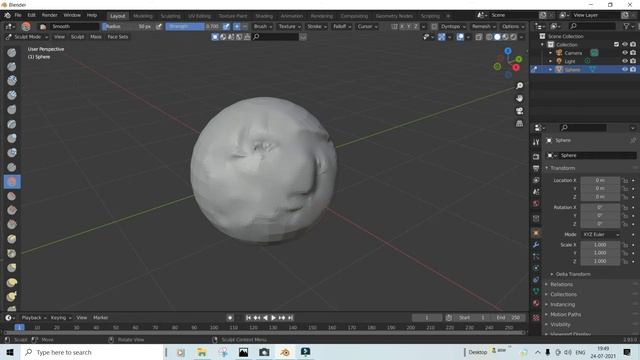This screenshot has width=640, height=360.
Task: Hide the Camera object in the outliner
Action: (x=624, y=53)
